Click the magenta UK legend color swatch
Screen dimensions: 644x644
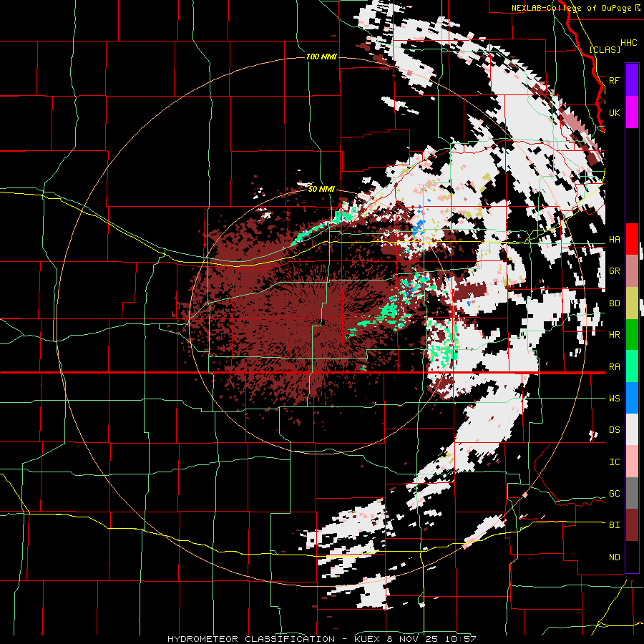(x=632, y=112)
